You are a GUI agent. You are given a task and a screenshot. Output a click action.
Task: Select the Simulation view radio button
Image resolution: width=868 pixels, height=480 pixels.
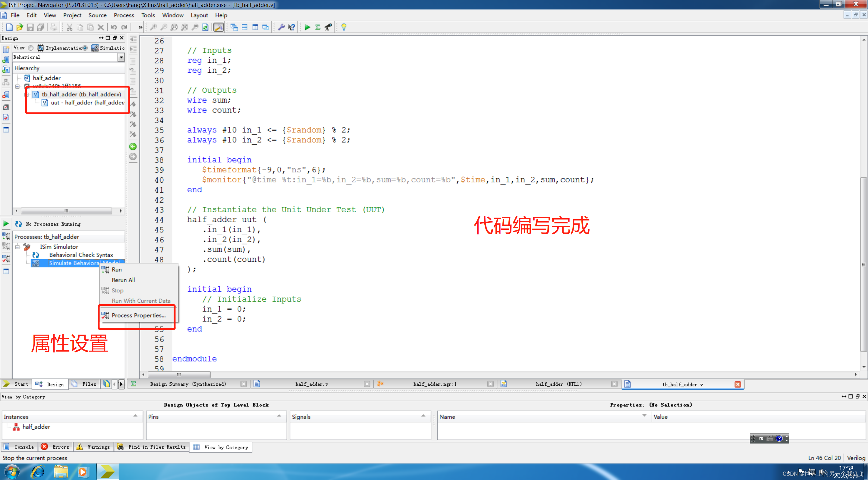tap(85, 48)
